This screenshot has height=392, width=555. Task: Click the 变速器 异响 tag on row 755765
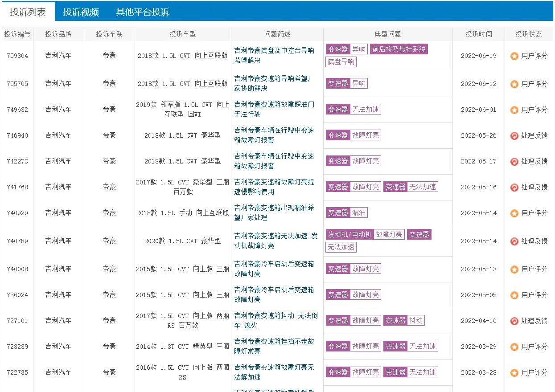[x=347, y=83]
